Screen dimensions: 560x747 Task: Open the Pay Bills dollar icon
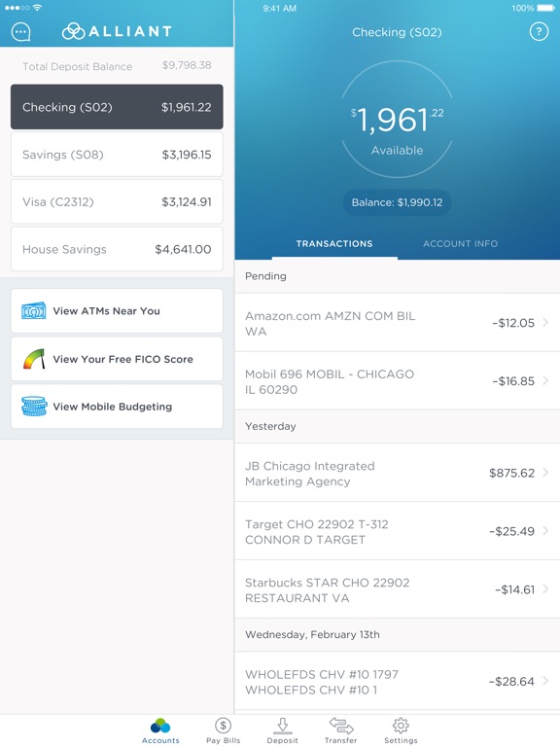(x=223, y=726)
